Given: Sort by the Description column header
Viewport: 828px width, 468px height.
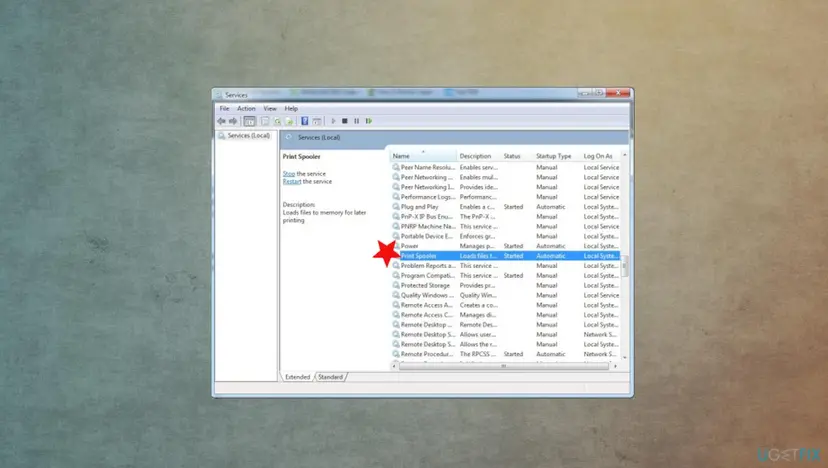Looking at the screenshot, I should (479, 156).
